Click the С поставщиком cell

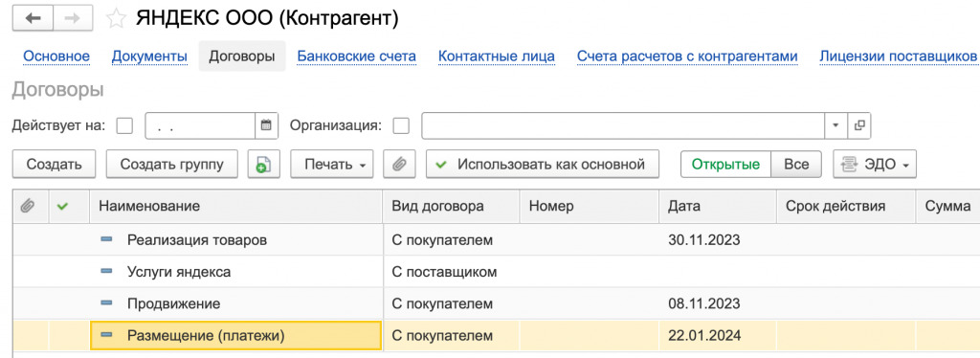(x=452, y=272)
